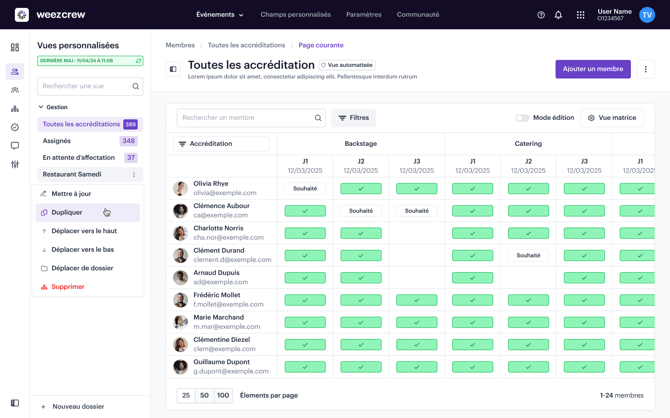
Task: Open the apps grid icon
Action: tap(580, 15)
